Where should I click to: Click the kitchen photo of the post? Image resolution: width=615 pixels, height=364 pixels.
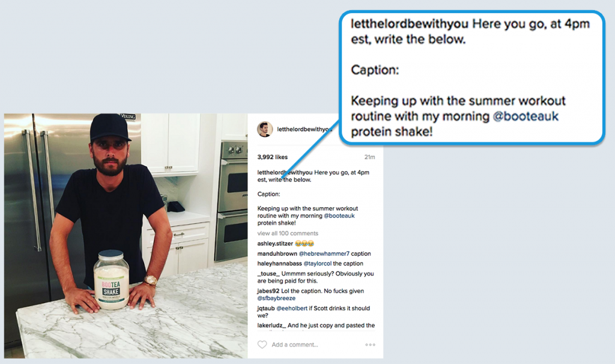pos(126,235)
